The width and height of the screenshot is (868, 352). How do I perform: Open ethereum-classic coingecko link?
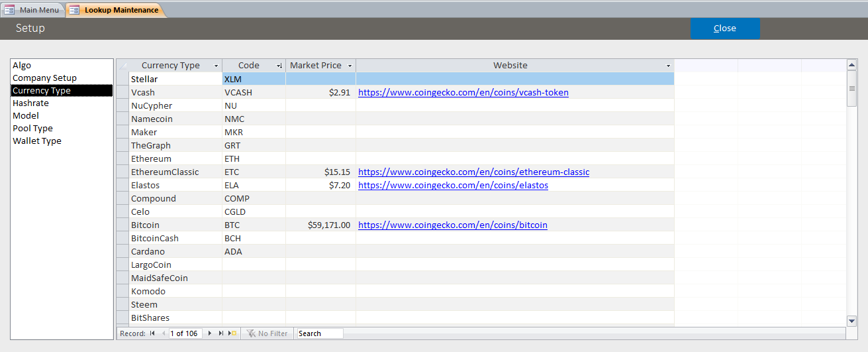coord(473,172)
